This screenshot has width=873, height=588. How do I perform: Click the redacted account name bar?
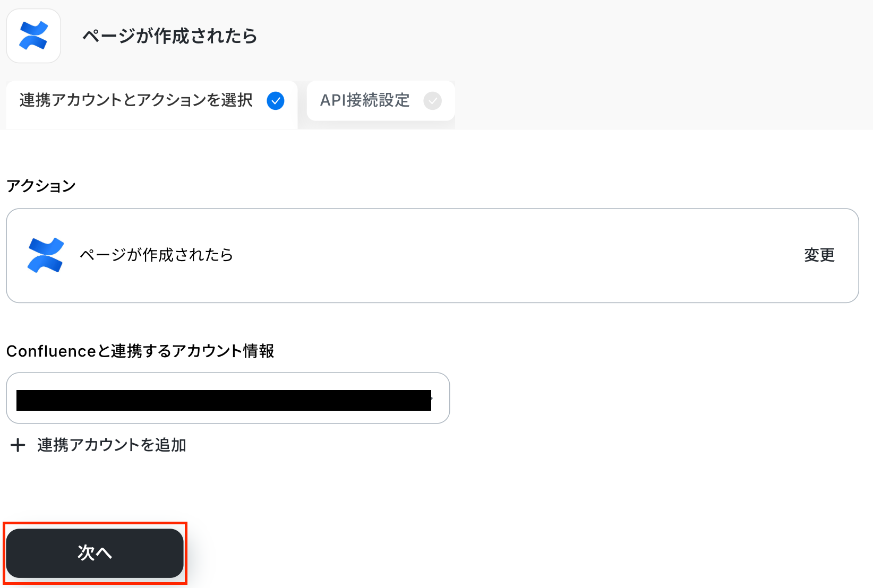[223, 400]
